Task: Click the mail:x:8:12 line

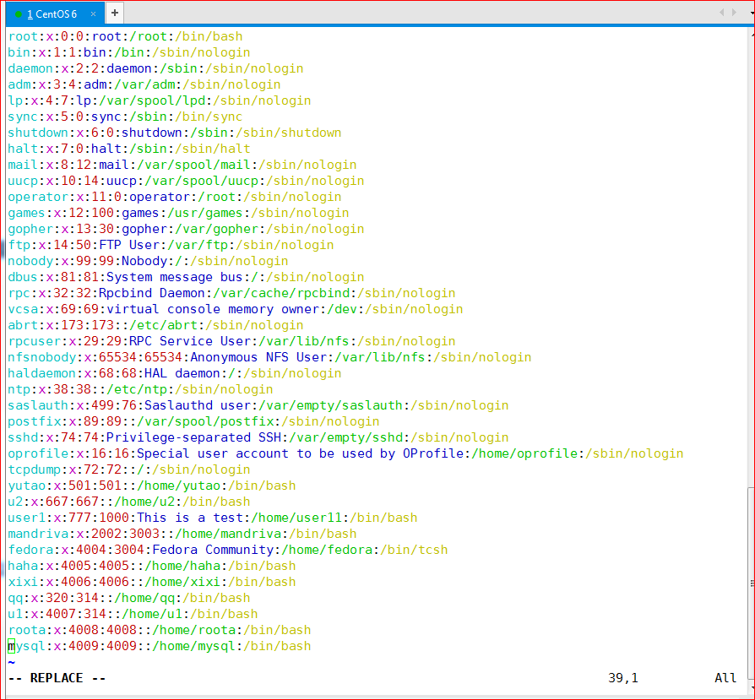Action: [182, 165]
